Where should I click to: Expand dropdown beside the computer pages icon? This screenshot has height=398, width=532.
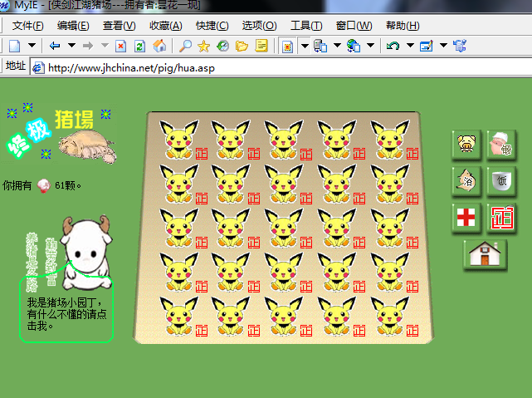click(337, 45)
